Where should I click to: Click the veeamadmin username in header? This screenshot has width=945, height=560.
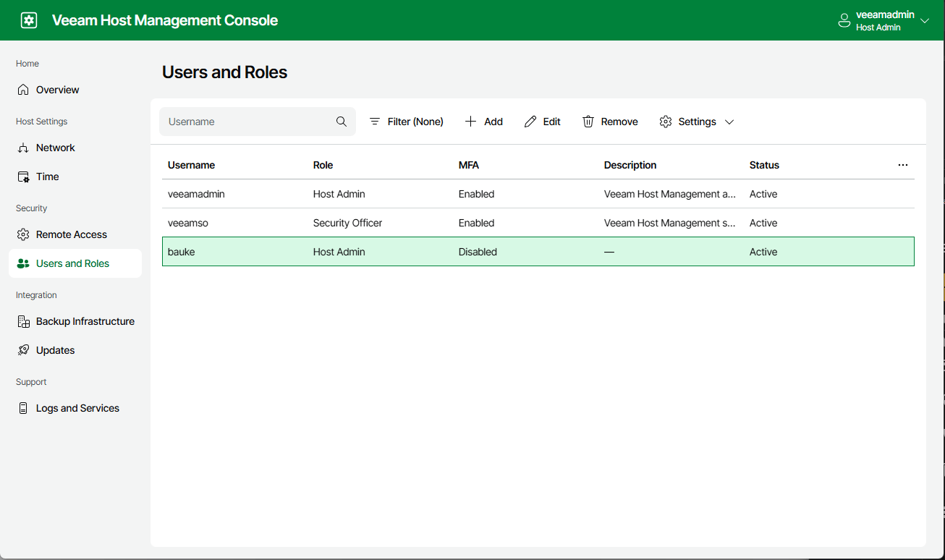pyautogui.click(x=885, y=14)
